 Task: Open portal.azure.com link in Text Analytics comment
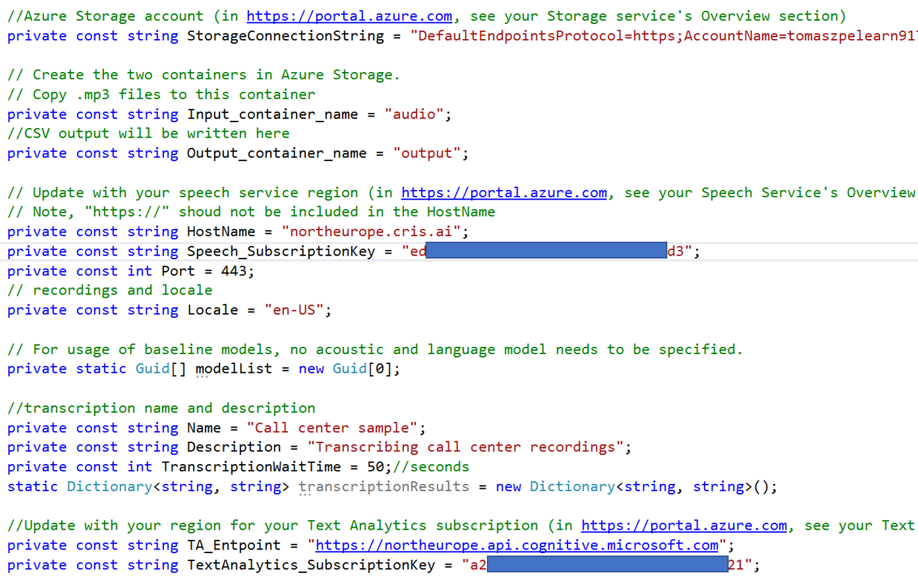point(684,526)
